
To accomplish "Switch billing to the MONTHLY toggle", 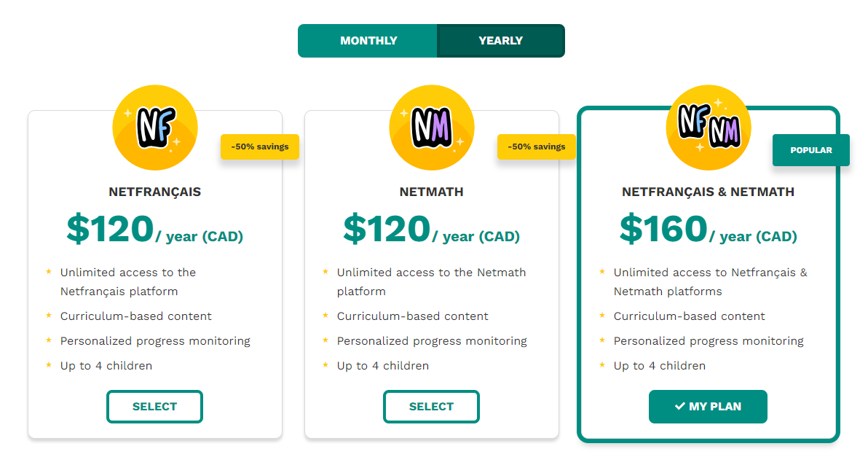I will click(x=368, y=41).
